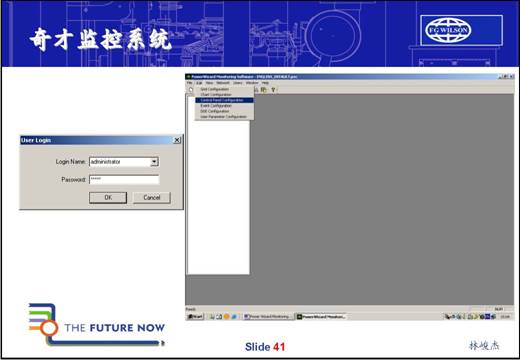Click the FG Wilson globe logo
Image resolution: width=520 pixels, height=360 pixels.
pyautogui.click(x=448, y=30)
